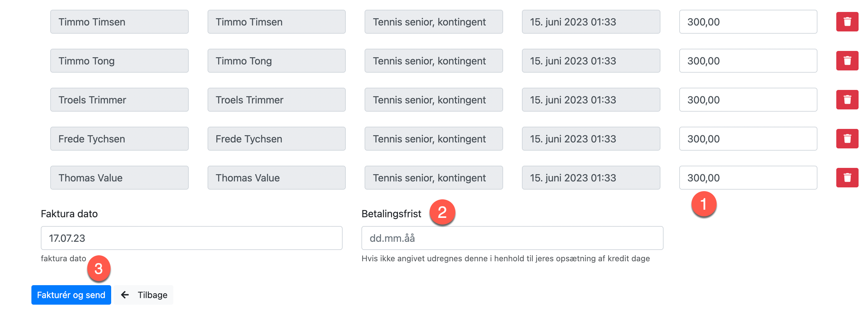Click the Fakturér og send button
Screen dimensions: 868x310
coord(71,295)
